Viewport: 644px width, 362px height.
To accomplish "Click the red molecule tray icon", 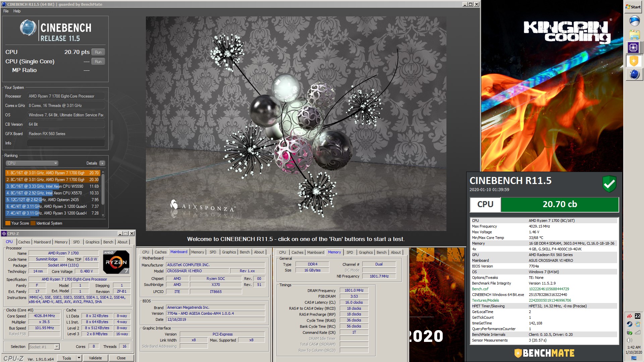I will (630, 316).
